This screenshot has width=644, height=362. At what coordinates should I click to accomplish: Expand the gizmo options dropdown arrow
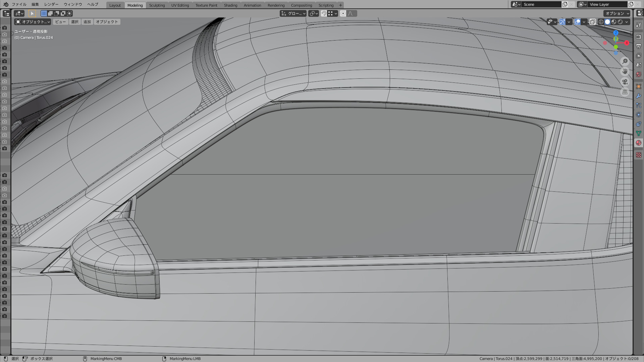569,22
